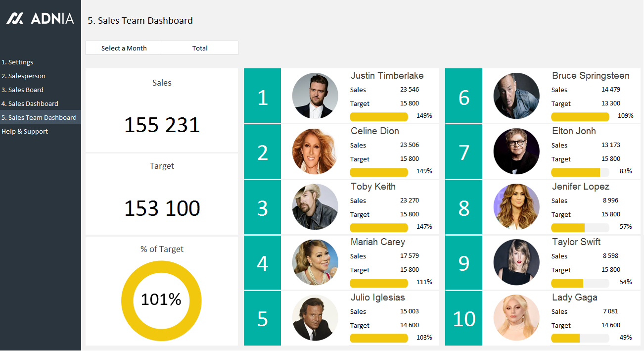Navigate to the Sales Dashboard page
The width and height of the screenshot is (644, 351).
30,104
